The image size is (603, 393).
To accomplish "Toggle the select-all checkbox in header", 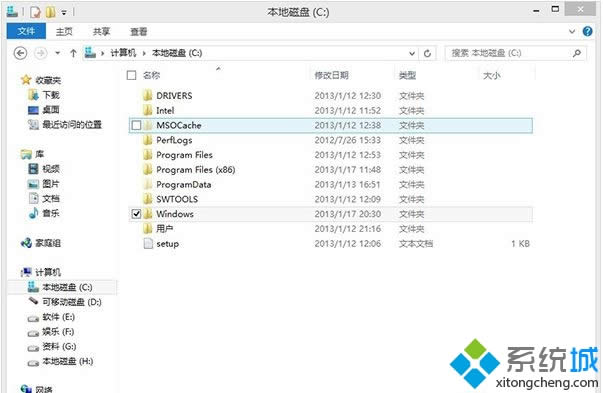I will click(132, 75).
